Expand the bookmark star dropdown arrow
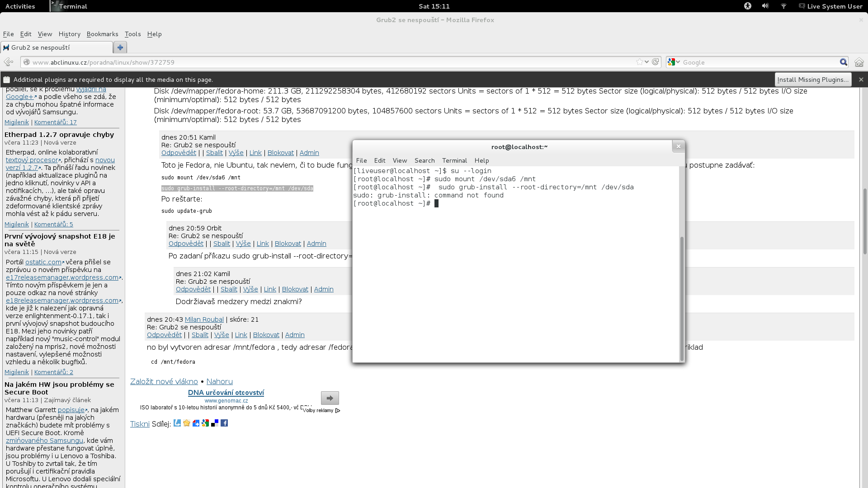 [647, 62]
